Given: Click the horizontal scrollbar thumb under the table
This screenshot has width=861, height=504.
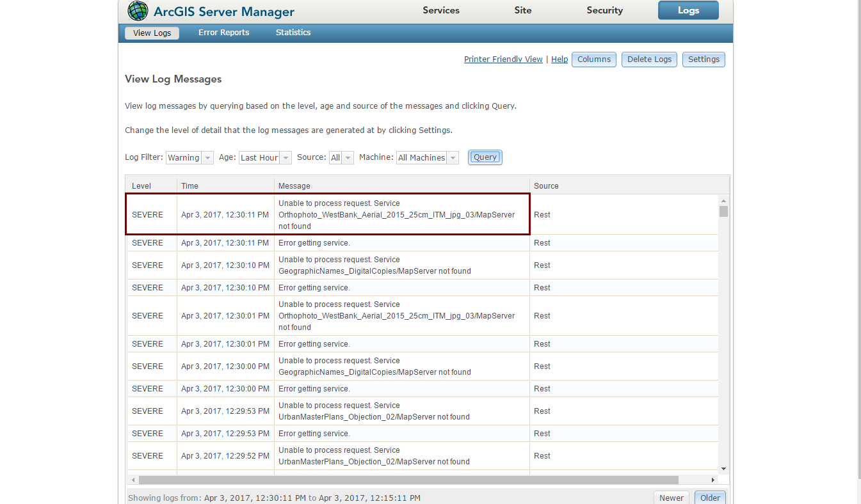Looking at the screenshot, I should [x=408, y=480].
